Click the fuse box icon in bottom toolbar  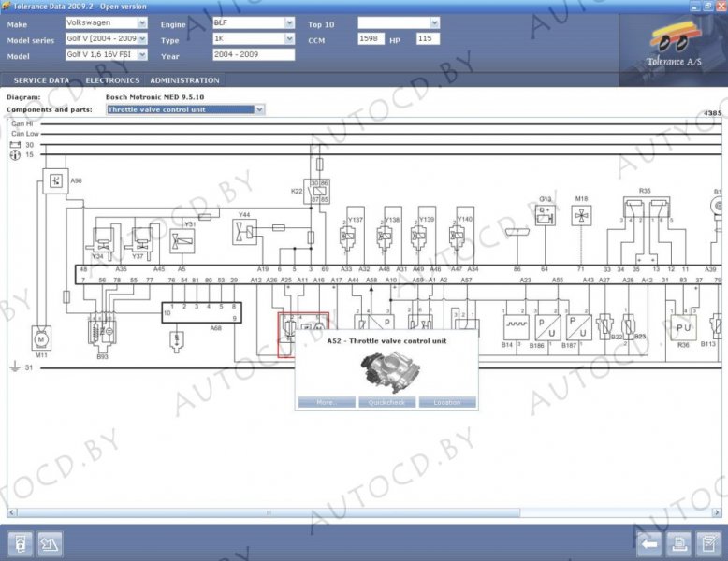point(21,543)
